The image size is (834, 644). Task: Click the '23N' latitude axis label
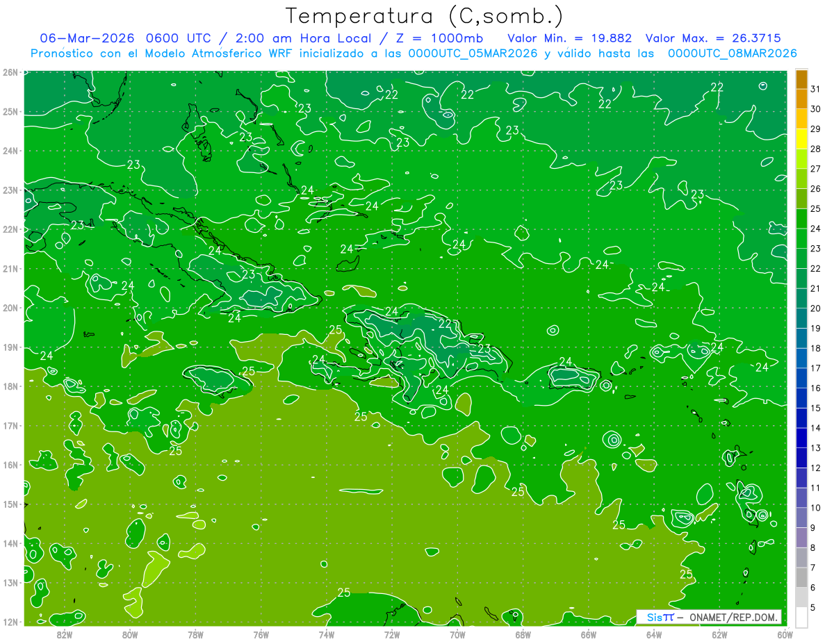point(10,190)
